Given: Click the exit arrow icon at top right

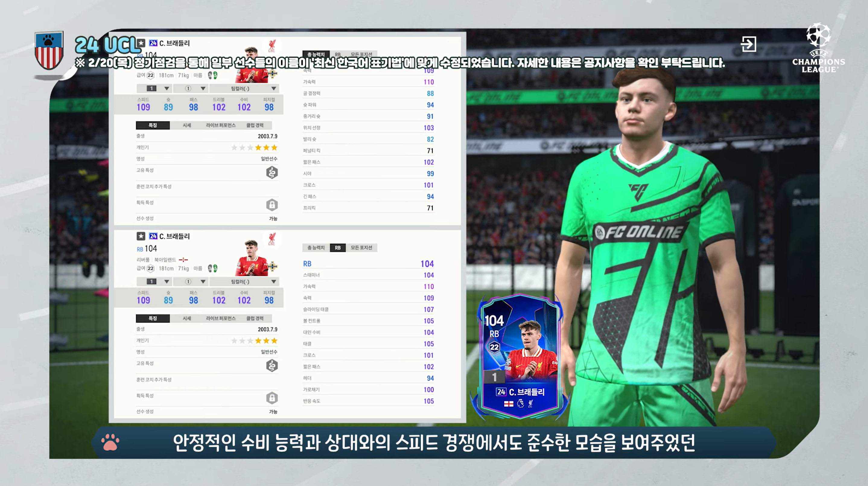Looking at the screenshot, I should coord(749,44).
